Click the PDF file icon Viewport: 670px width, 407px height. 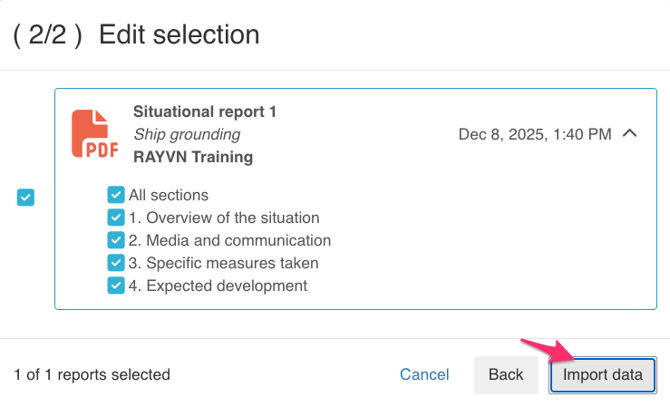coord(92,134)
